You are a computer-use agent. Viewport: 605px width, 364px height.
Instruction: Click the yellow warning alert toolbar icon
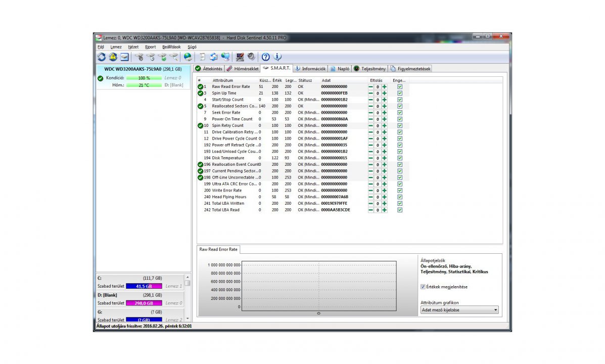click(x=113, y=57)
